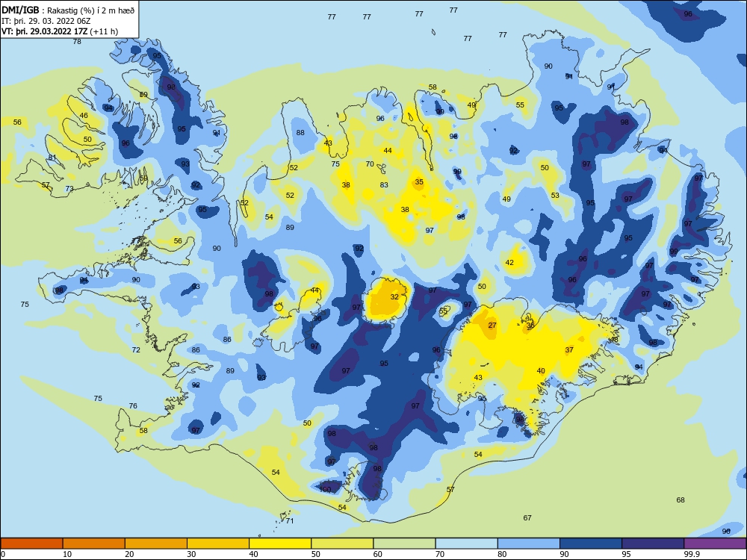
Task: Click the 95–99.9 navy legend swatch
Action: click(x=653, y=544)
